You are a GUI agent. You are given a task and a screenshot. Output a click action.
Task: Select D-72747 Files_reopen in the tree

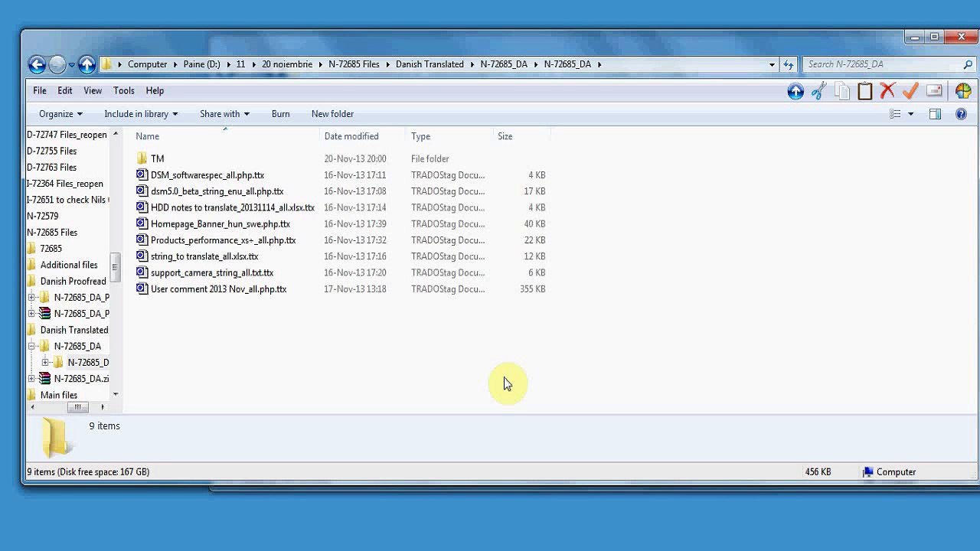(67, 135)
